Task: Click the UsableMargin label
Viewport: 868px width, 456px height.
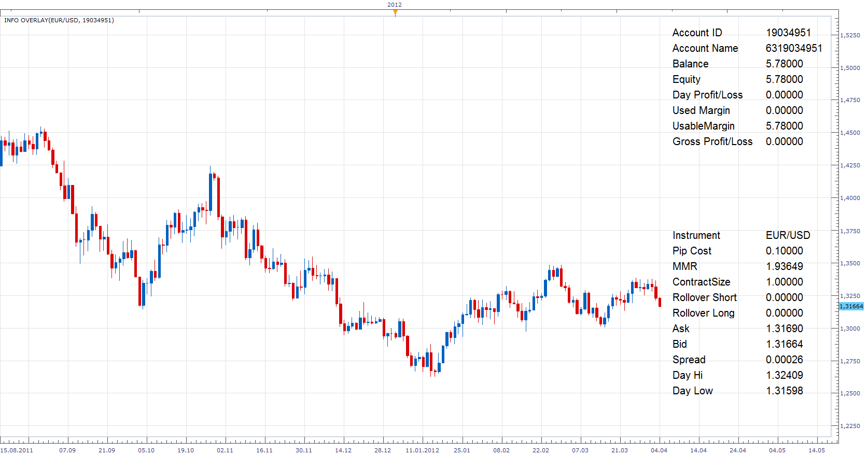Action: [x=704, y=126]
